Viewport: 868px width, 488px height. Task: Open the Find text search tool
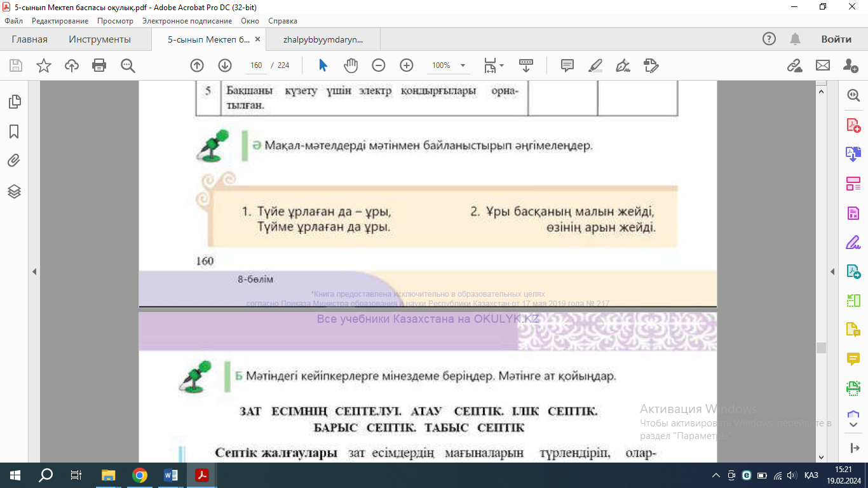(x=128, y=65)
